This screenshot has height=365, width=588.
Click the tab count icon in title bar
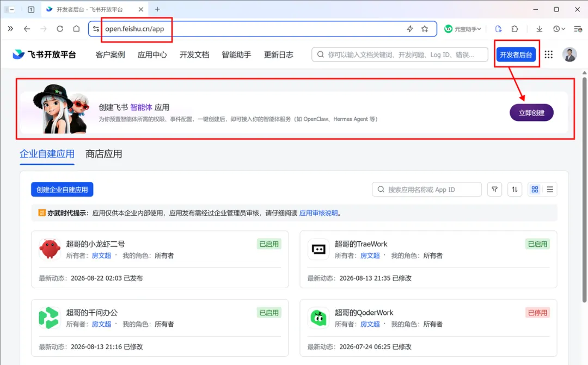pyautogui.click(x=31, y=9)
